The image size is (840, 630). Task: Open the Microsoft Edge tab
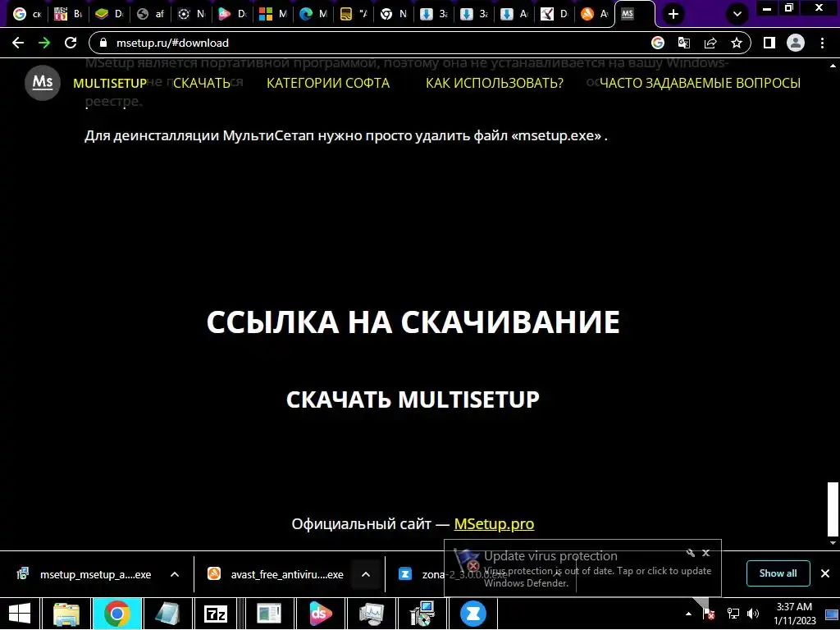click(313, 14)
